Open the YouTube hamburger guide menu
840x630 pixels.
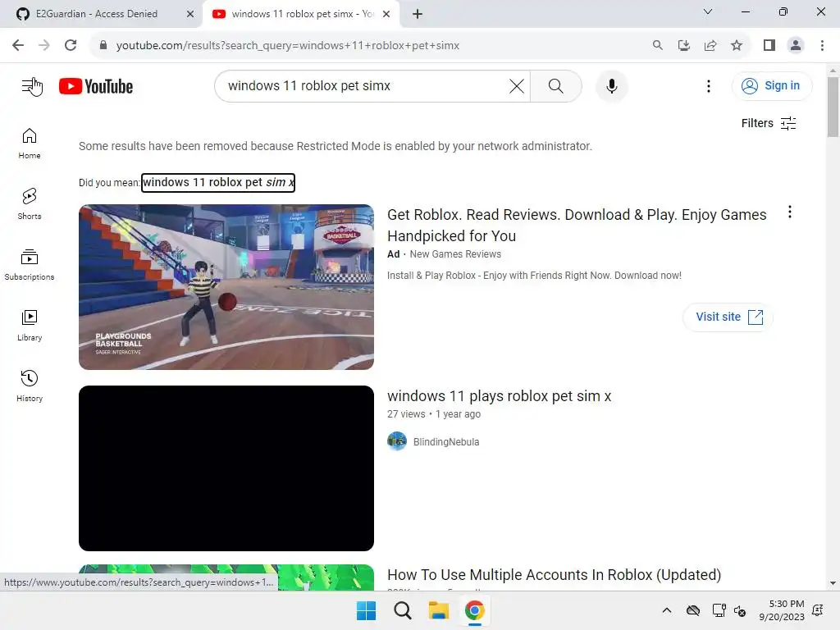tap(30, 85)
